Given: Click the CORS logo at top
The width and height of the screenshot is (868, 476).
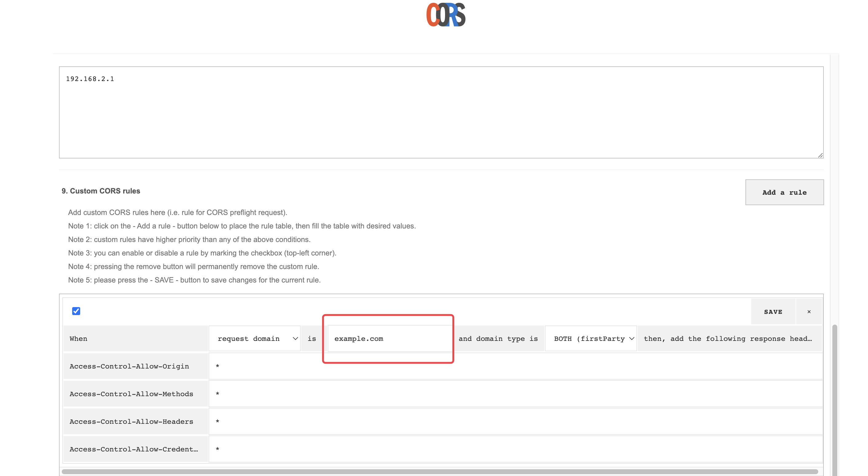Looking at the screenshot, I should coord(445,15).
